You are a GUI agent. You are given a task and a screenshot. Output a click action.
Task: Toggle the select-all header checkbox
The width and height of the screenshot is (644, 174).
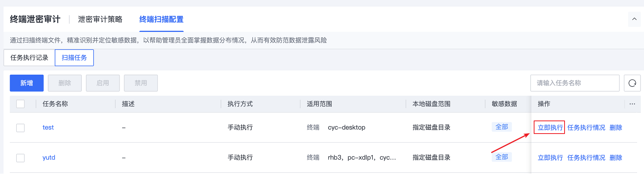[20, 104]
